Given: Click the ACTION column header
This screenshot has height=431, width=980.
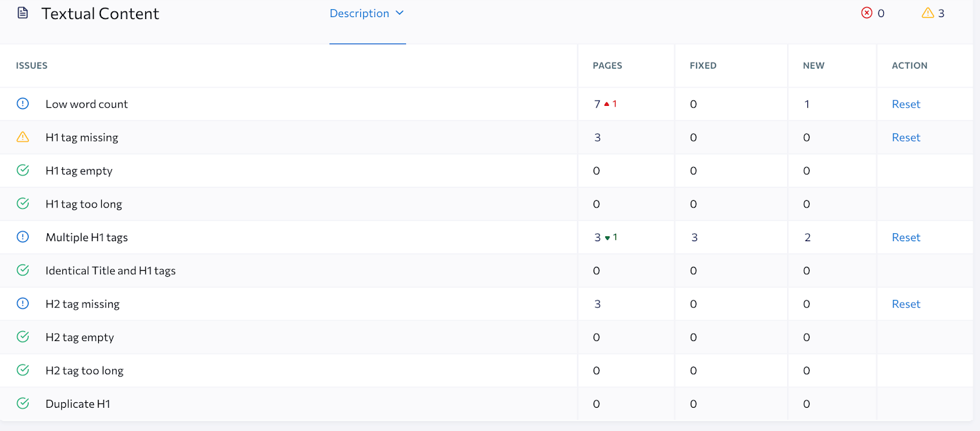Looking at the screenshot, I should (x=910, y=66).
